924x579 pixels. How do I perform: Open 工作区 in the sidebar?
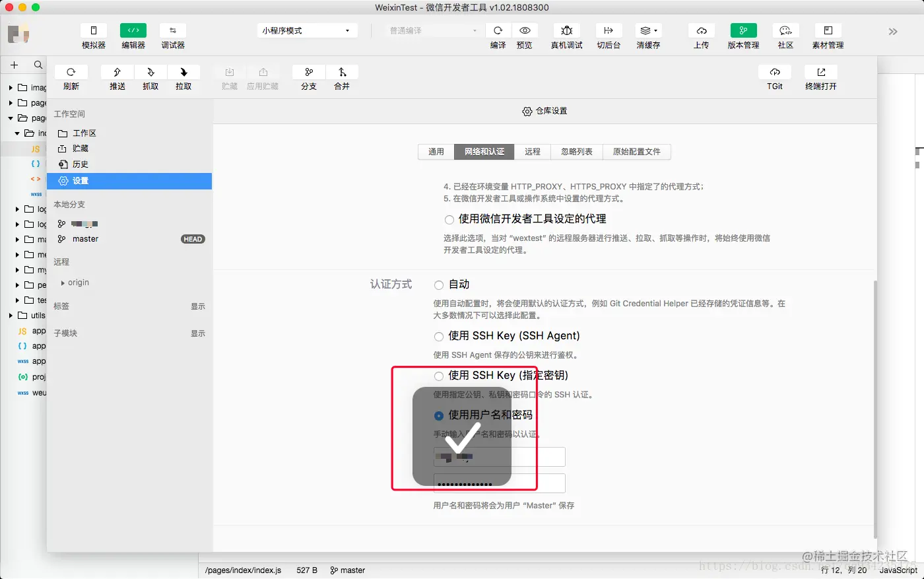coord(129,133)
